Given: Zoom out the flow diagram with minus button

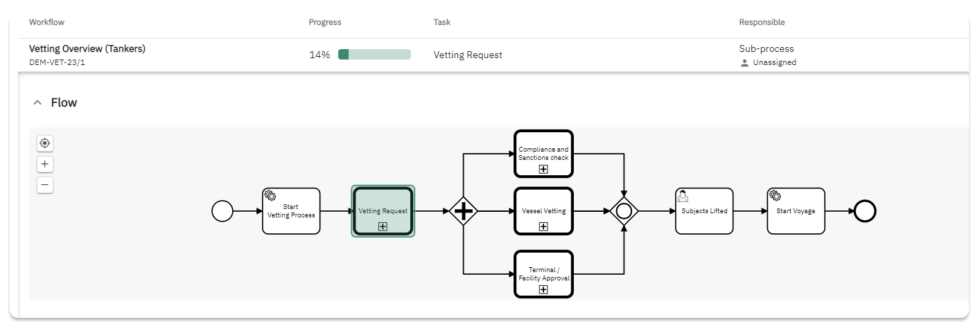Looking at the screenshot, I should tap(45, 185).
